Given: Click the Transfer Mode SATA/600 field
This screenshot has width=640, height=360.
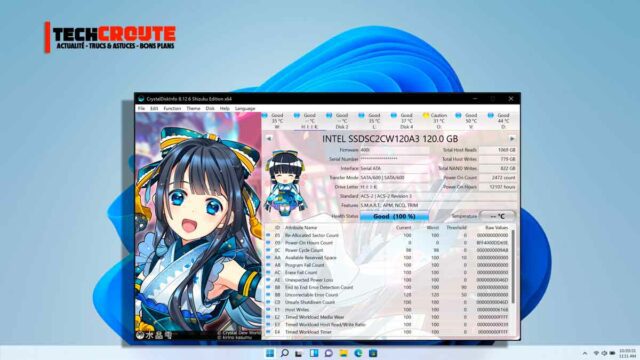Looking at the screenshot, I should (x=394, y=178).
